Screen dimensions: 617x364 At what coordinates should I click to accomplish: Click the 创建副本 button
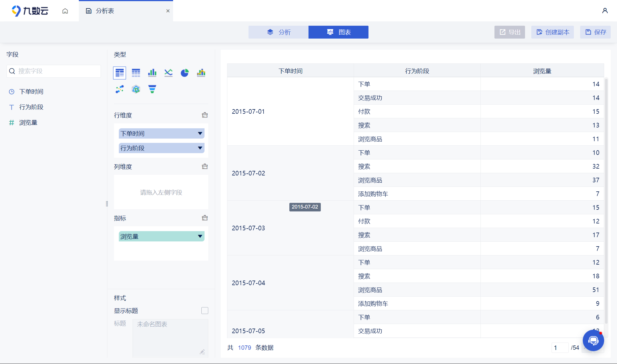tap(552, 32)
